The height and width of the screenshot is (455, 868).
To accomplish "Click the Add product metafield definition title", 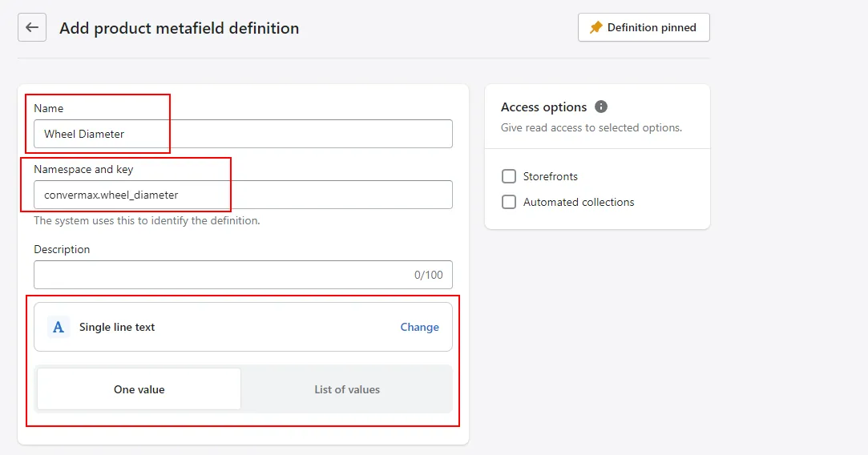I will click(179, 28).
